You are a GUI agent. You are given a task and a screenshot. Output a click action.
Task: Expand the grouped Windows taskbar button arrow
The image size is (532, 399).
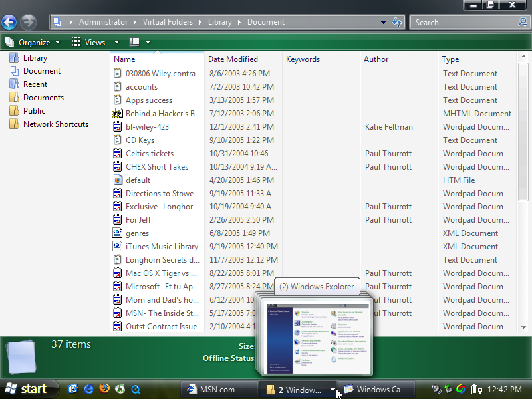click(x=332, y=390)
